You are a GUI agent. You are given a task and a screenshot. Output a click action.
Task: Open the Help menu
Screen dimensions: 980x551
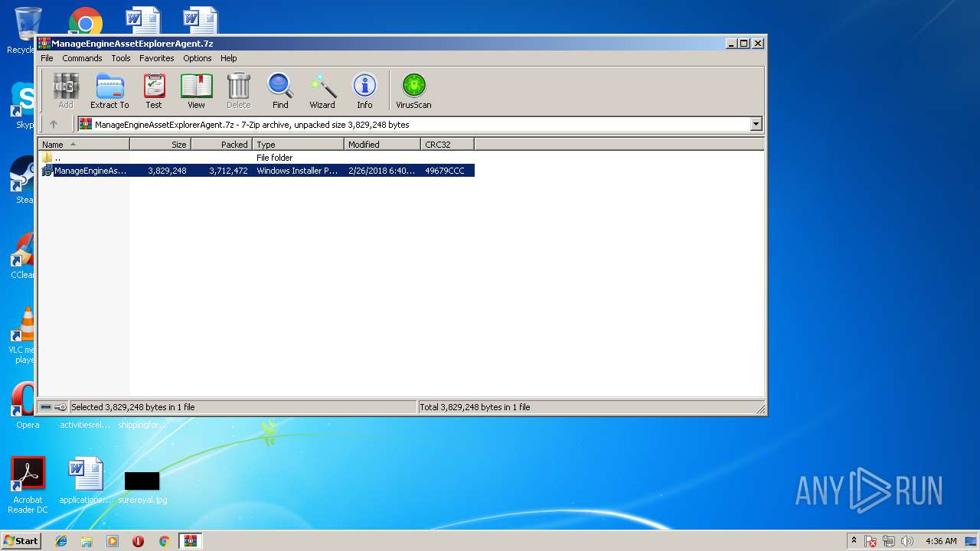229,58
